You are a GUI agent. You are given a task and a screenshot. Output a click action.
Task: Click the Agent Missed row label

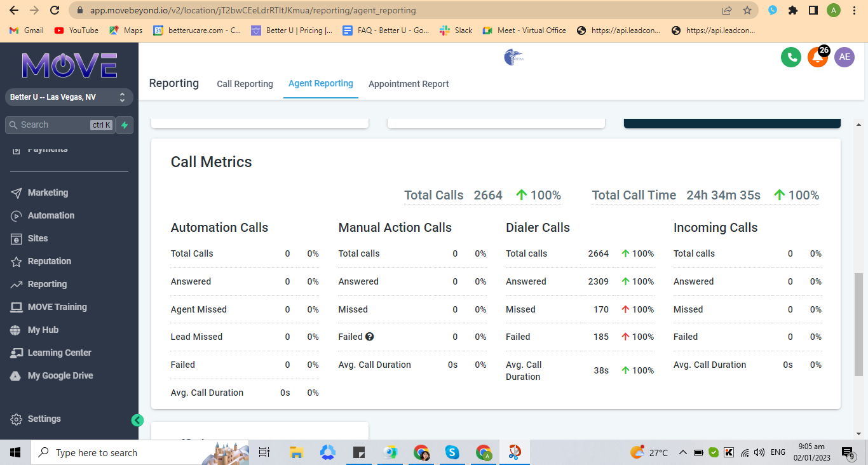pyautogui.click(x=199, y=309)
